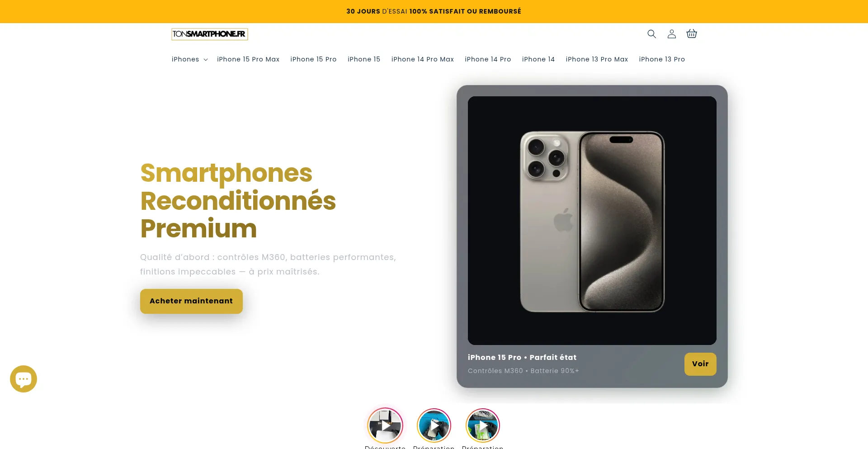
Task: Select iPhone 14 in the navigation
Action: (x=538, y=59)
